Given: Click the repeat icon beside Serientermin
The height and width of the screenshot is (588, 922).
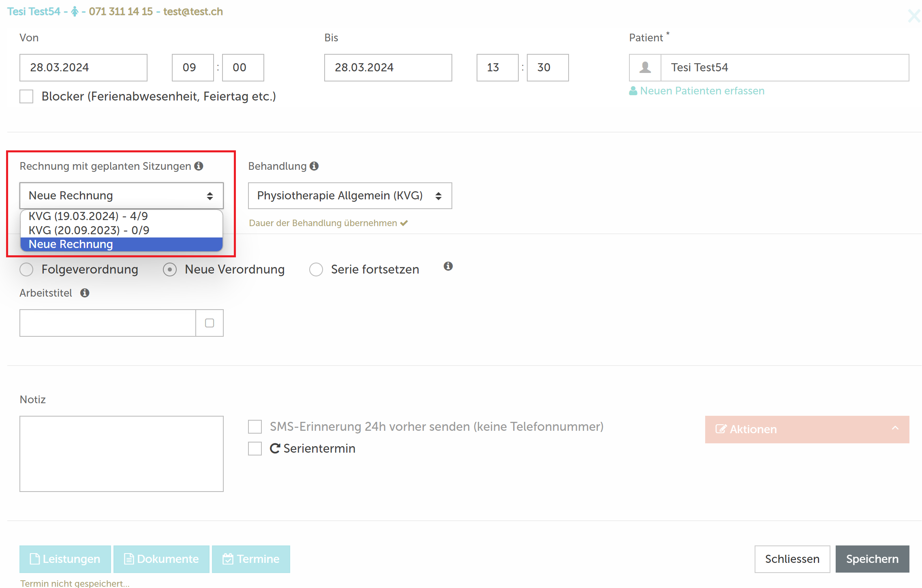Looking at the screenshot, I should [275, 449].
